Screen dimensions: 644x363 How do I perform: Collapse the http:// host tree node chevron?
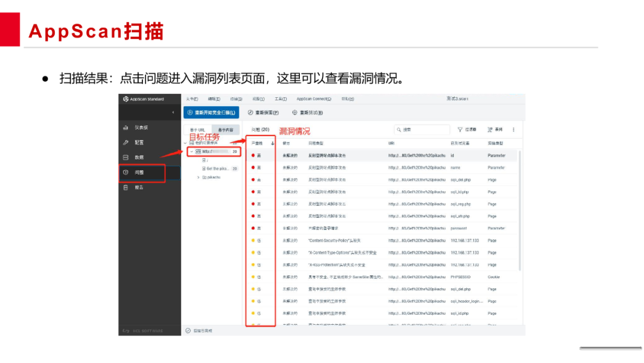(191, 152)
